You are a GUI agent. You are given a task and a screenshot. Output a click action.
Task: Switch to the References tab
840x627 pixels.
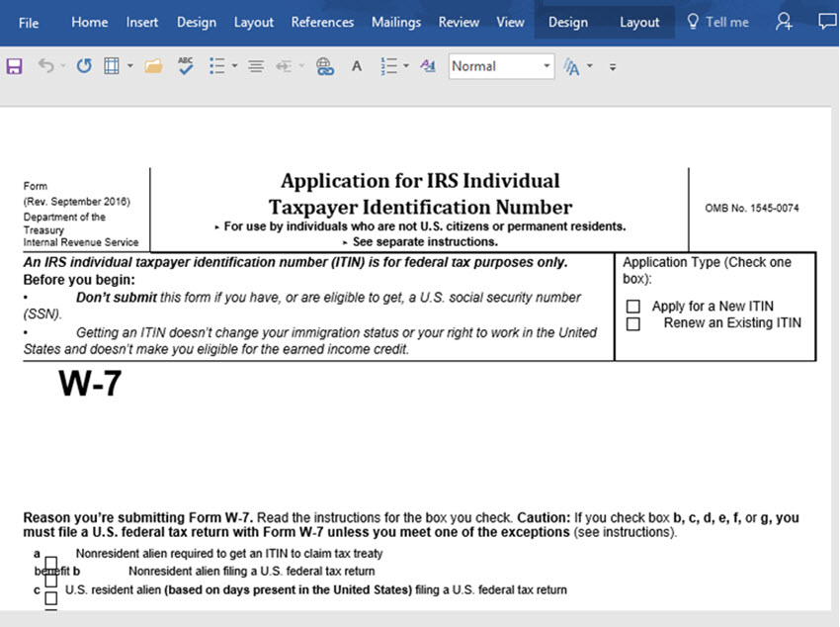coord(322,22)
